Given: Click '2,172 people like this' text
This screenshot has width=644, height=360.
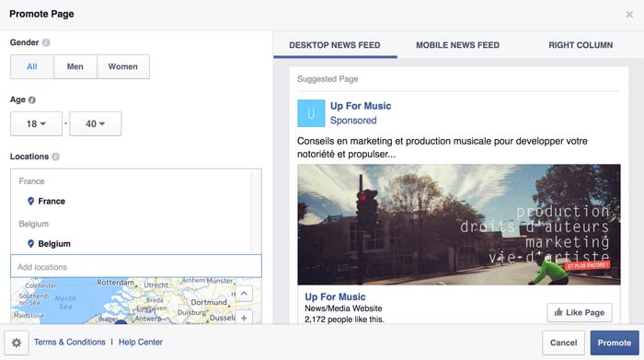Looking at the screenshot, I should click(x=344, y=319).
